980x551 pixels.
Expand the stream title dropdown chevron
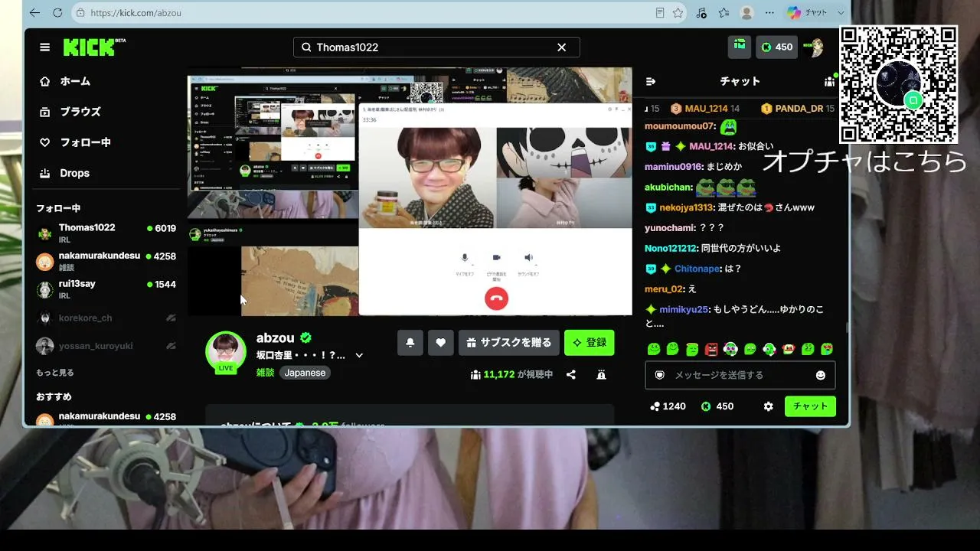359,356
